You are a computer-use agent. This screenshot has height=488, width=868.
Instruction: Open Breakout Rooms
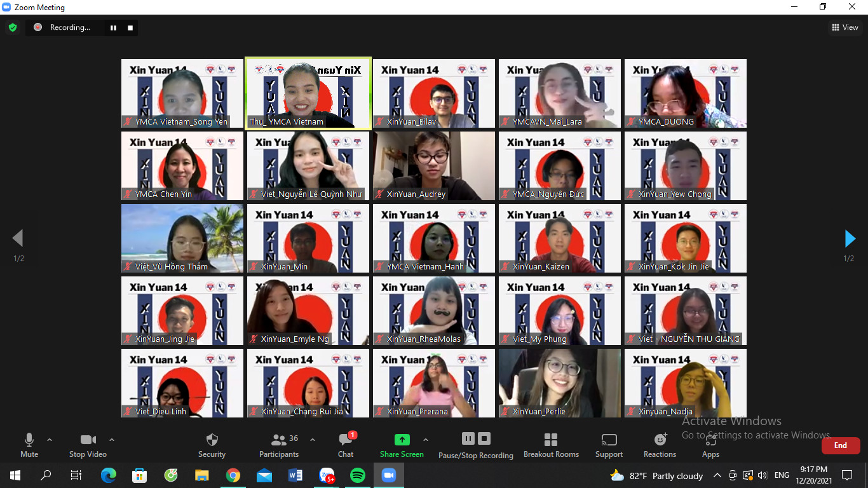(551, 445)
